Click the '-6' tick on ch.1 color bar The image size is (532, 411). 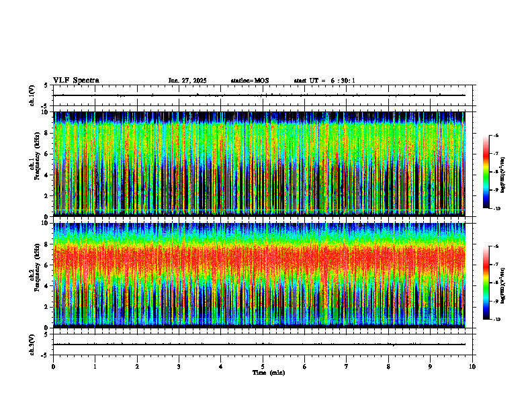496,136
